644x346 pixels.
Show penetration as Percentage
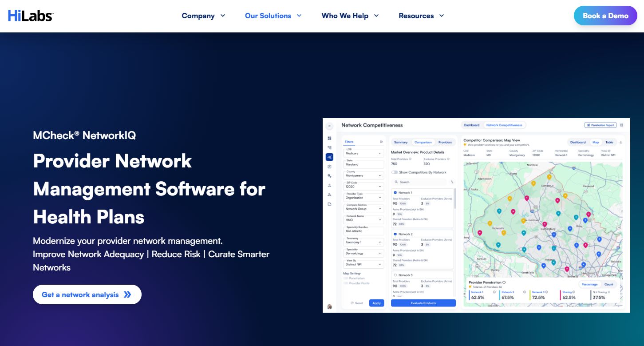point(589,284)
